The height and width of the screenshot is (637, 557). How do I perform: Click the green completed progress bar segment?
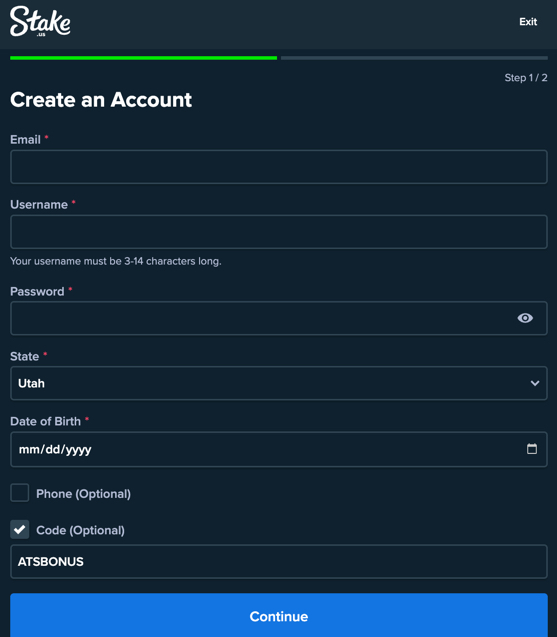143,58
